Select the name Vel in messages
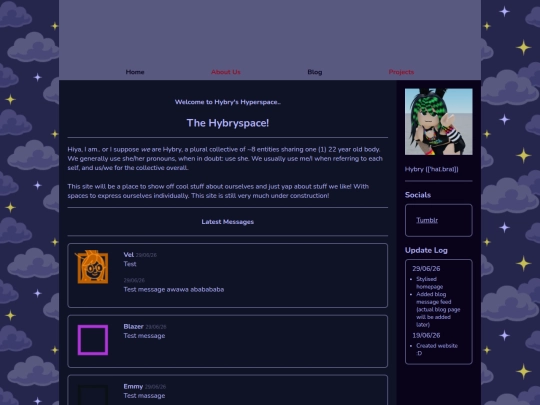The width and height of the screenshot is (540, 405). pyautogui.click(x=128, y=255)
